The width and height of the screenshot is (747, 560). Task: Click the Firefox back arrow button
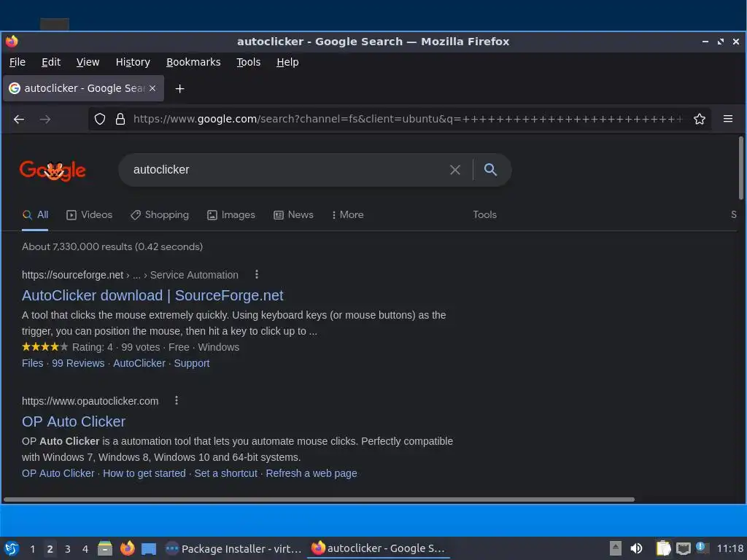[x=19, y=119]
